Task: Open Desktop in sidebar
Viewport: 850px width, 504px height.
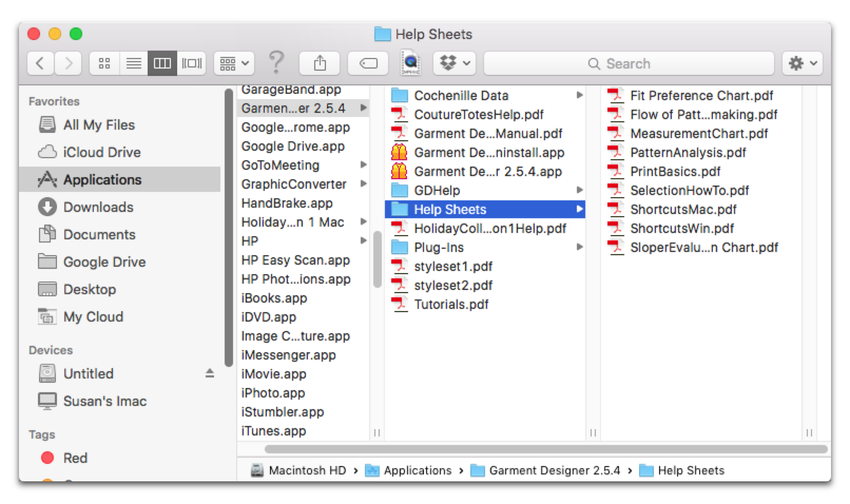Action: pos(120,289)
